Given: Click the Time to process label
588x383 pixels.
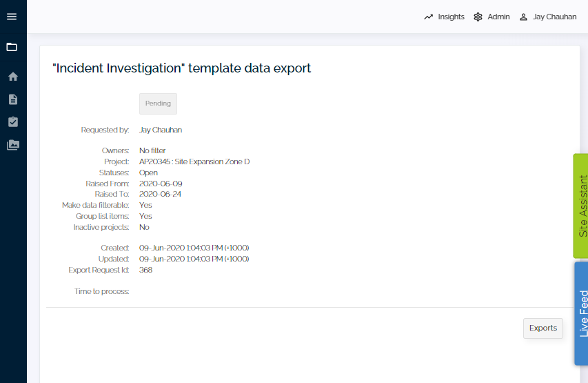Looking at the screenshot, I should 101,291.
